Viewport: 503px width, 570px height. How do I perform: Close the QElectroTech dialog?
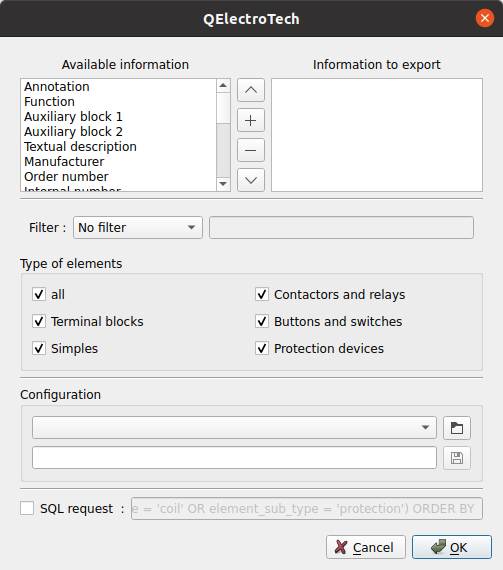point(484,18)
